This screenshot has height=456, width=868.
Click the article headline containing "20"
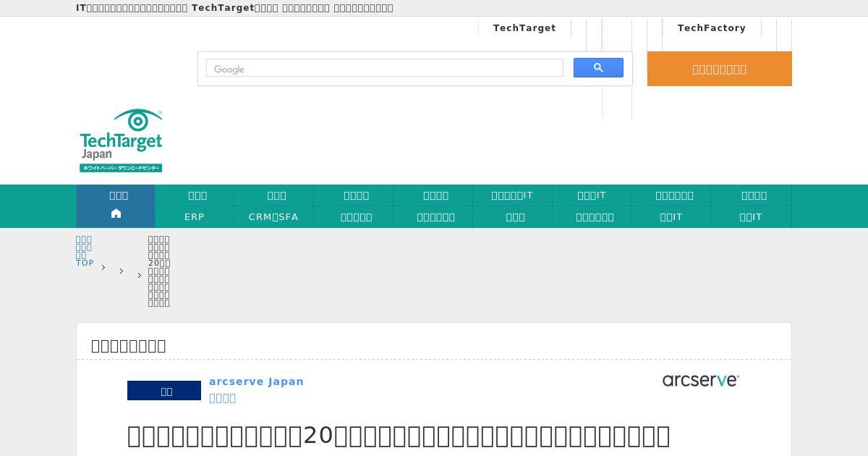(399, 436)
